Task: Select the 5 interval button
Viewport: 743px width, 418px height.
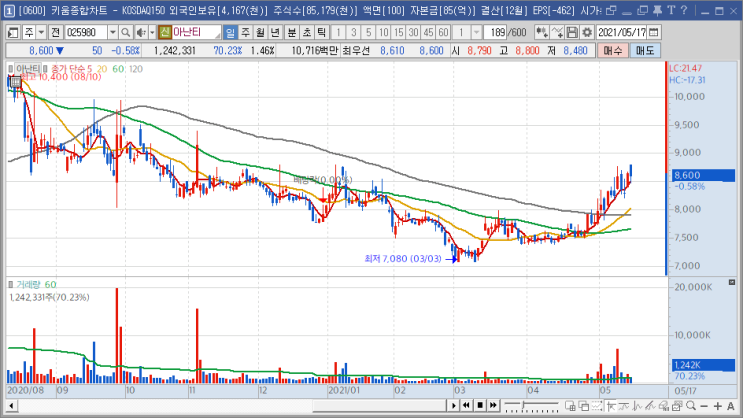Action: (x=369, y=32)
